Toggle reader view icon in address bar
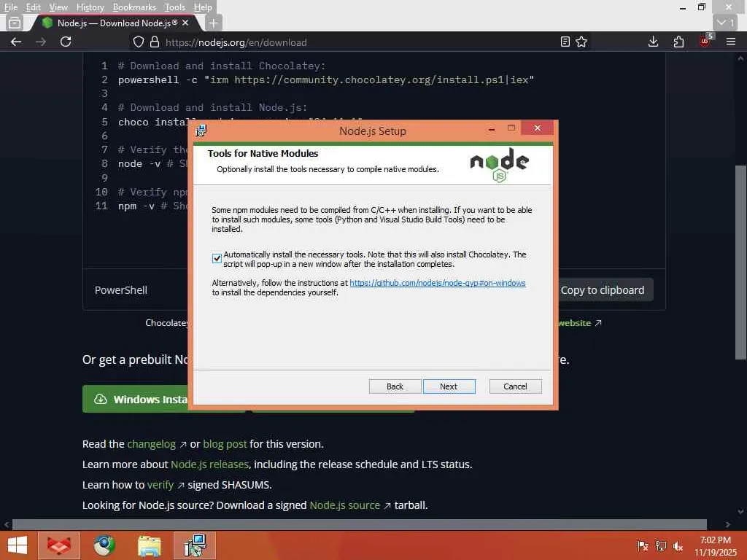Screen dimensions: 747x560 click(x=565, y=42)
